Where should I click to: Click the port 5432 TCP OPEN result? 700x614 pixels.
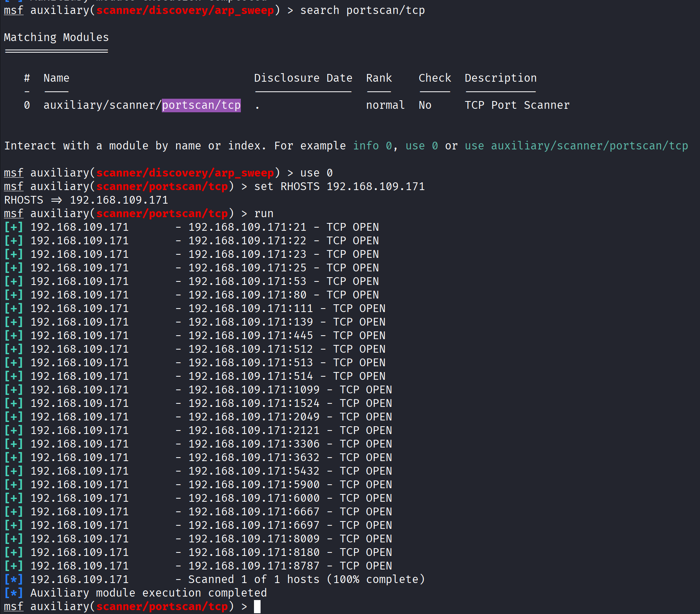198,471
